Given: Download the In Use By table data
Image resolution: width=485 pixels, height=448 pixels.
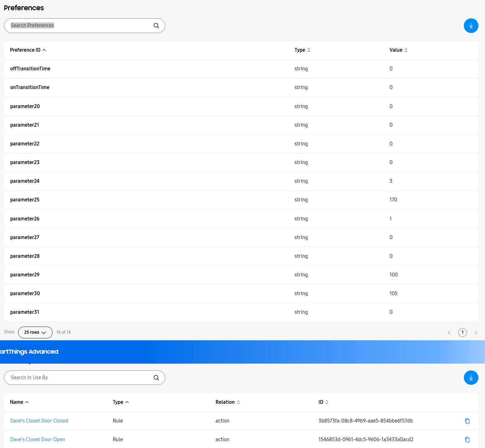Looking at the screenshot, I should coord(471,378).
